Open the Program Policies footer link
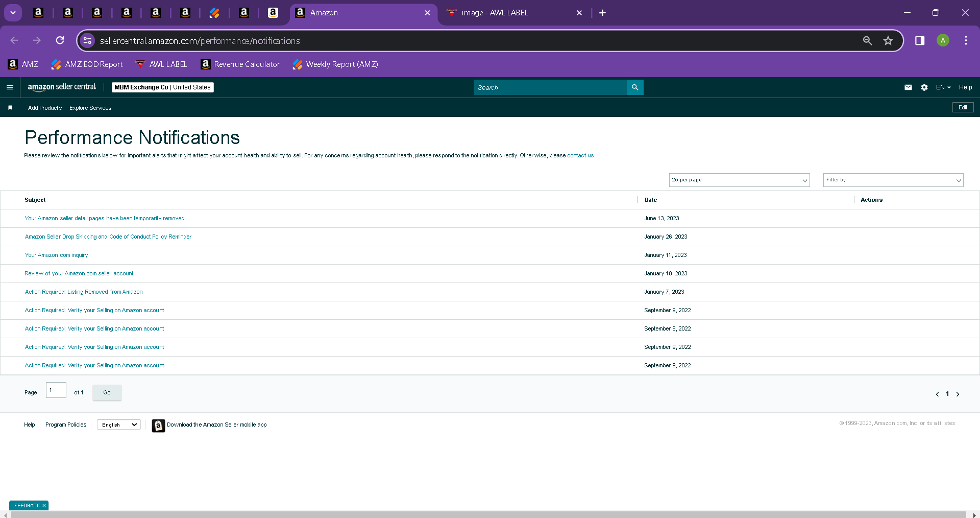Image resolution: width=980 pixels, height=518 pixels. pyautogui.click(x=66, y=425)
